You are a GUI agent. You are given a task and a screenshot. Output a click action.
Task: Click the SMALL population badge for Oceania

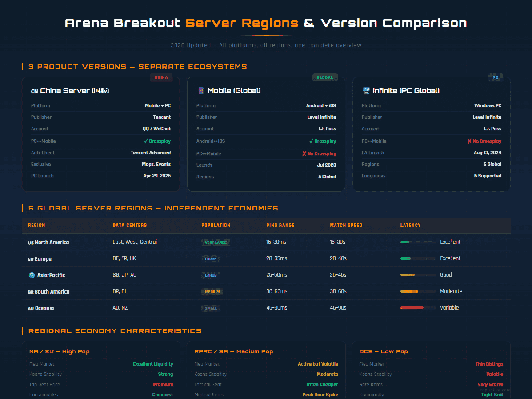point(211,308)
